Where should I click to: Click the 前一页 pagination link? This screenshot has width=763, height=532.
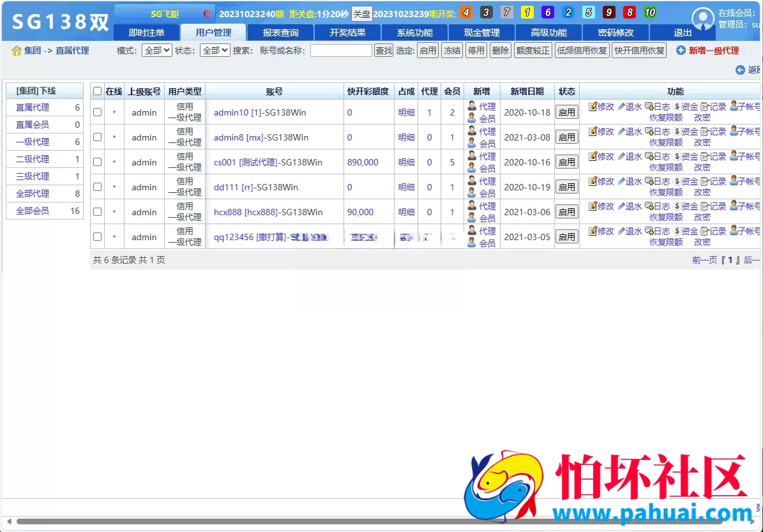pos(705,260)
